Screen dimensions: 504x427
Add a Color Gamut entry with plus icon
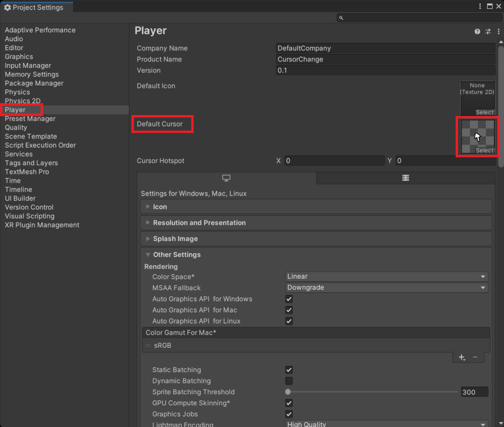coord(462,357)
